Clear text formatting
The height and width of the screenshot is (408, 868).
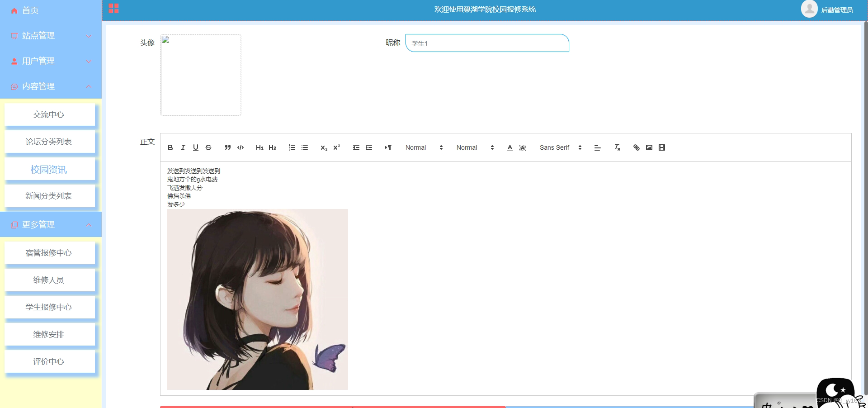(617, 147)
